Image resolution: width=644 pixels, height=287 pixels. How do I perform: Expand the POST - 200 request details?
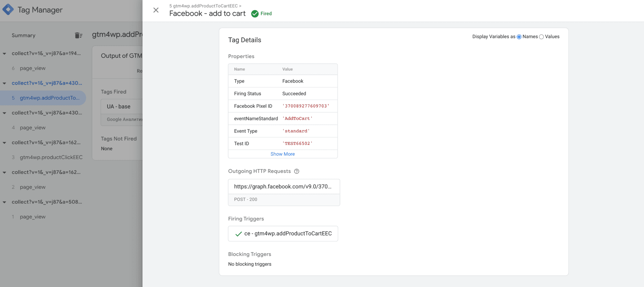[x=245, y=199]
